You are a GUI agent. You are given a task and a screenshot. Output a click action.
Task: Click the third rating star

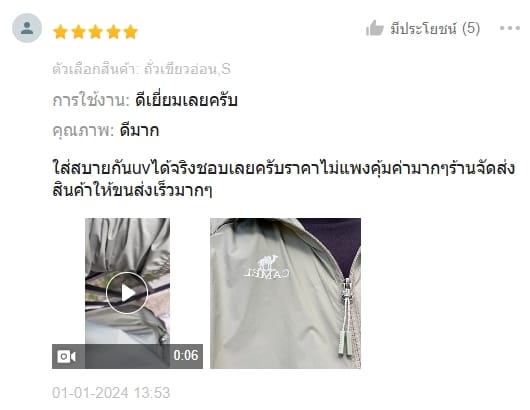pos(96,32)
